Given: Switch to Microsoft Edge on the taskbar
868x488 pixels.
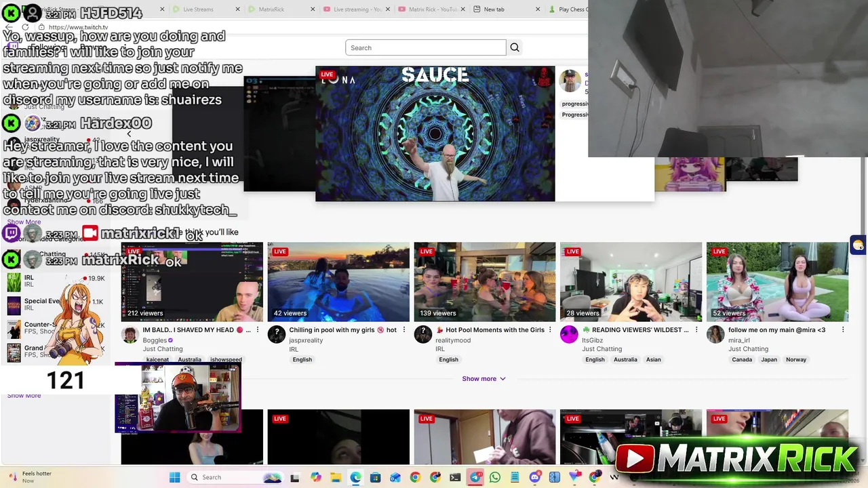Looking at the screenshot, I should tap(355, 477).
